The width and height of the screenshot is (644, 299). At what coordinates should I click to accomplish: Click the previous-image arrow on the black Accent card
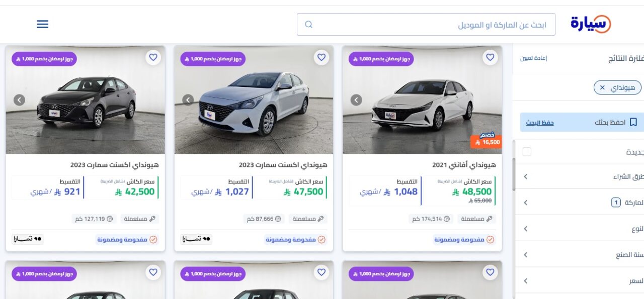(19, 99)
